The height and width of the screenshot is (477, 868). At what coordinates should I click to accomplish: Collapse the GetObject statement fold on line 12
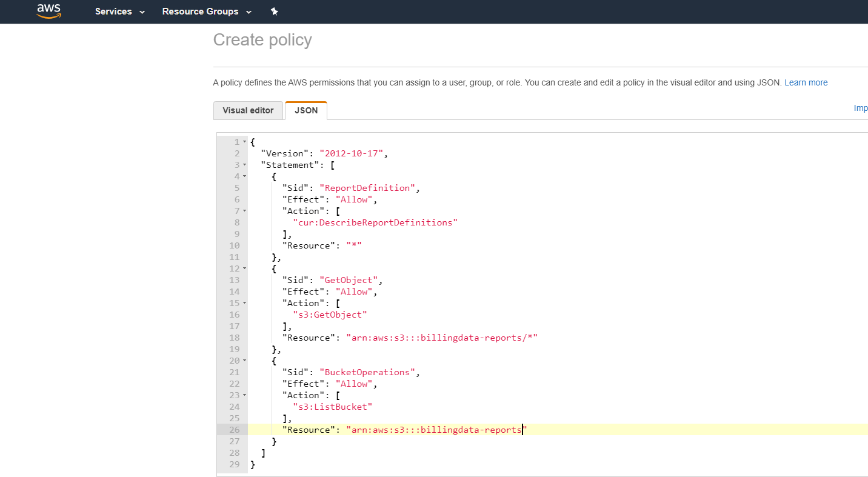(x=244, y=269)
